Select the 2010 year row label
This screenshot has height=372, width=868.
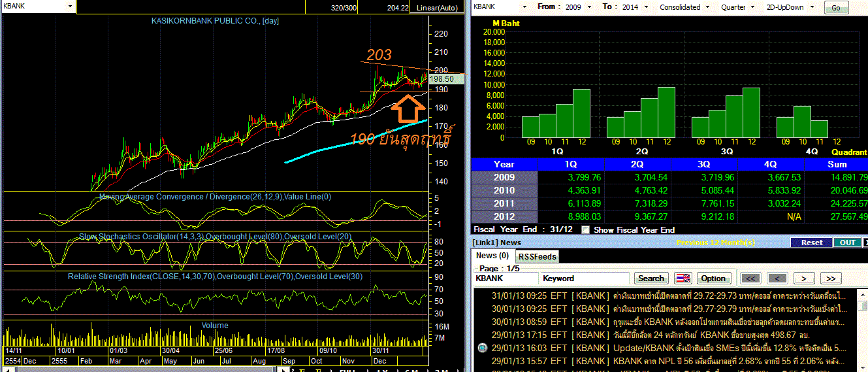click(504, 190)
